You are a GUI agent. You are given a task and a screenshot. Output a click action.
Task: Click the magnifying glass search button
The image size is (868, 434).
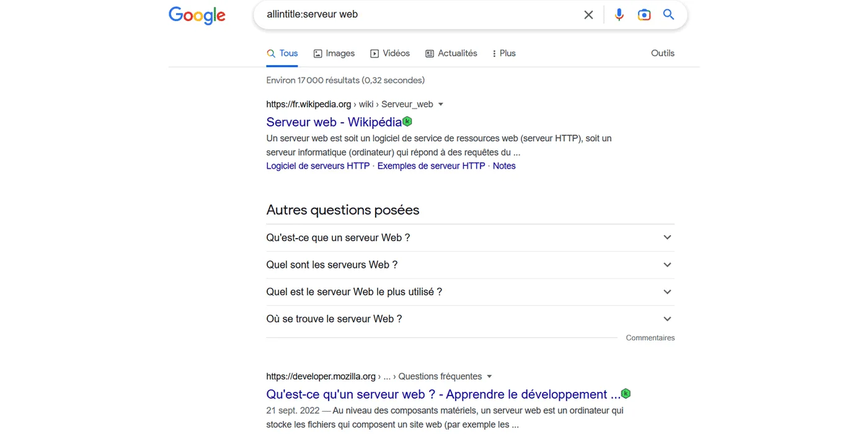tap(668, 15)
